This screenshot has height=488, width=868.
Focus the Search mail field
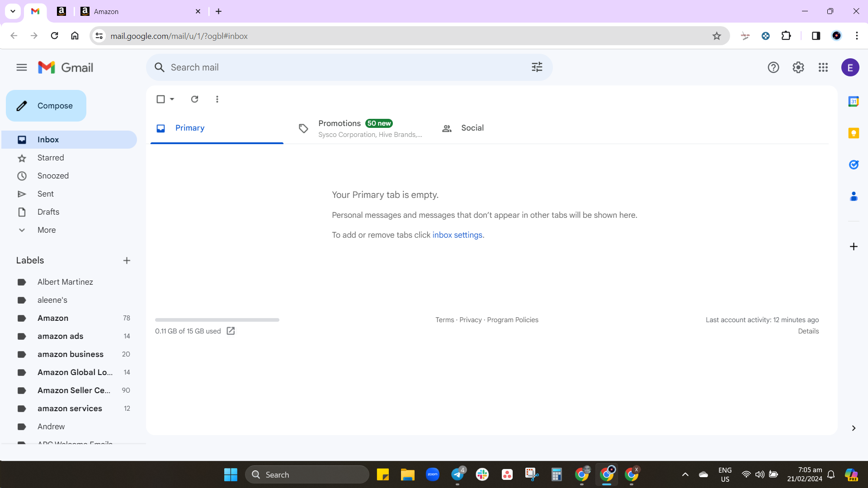tap(349, 67)
